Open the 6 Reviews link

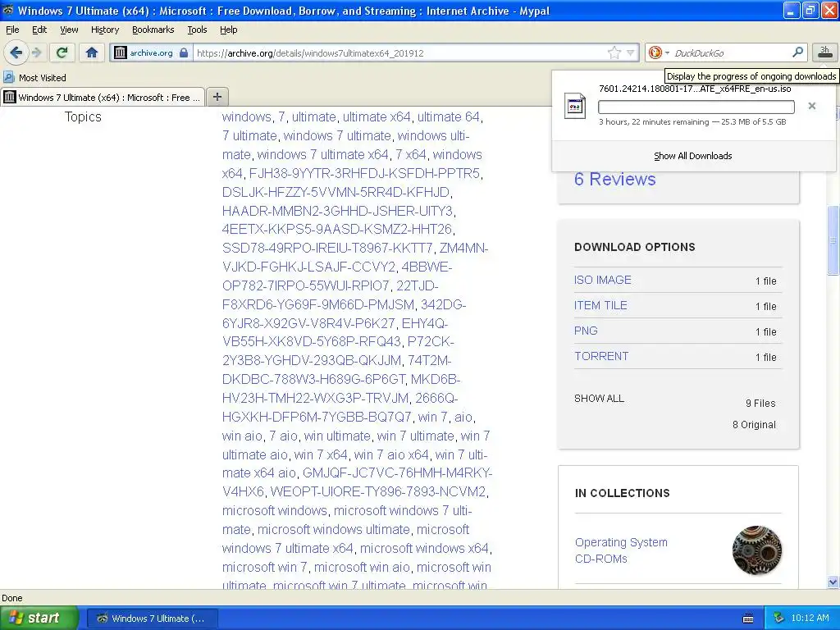pos(614,179)
